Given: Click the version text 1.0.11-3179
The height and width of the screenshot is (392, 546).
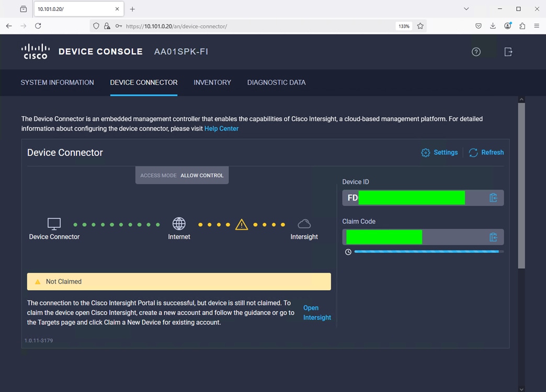Looking at the screenshot, I should (39, 340).
